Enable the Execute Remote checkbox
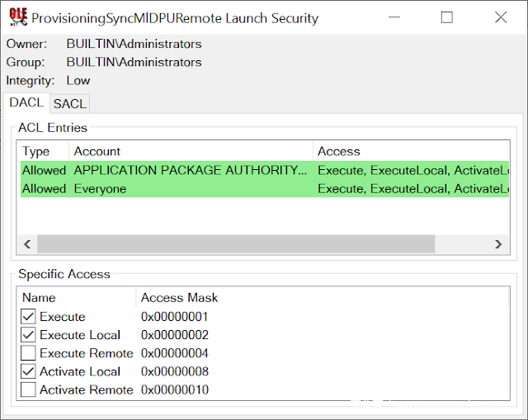Image resolution: width=528 pixels, height=420 pixels. click(x=29, y=353)
